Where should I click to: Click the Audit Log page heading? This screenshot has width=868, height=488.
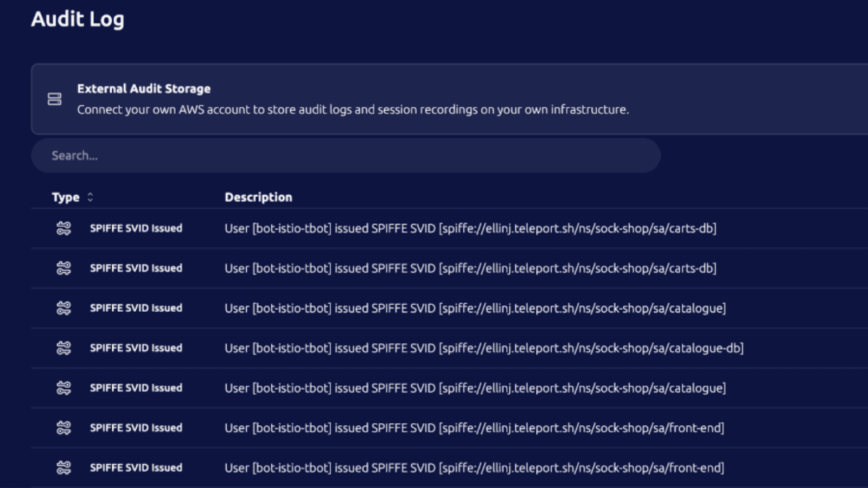click(78, 20)
